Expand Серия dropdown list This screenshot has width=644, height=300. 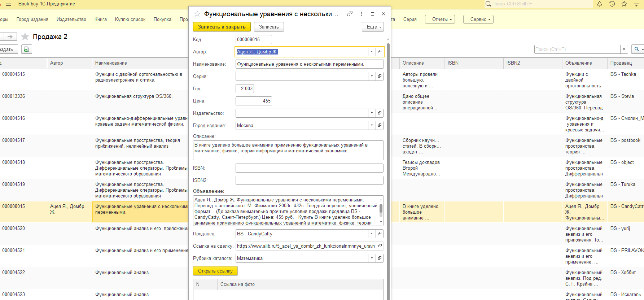click(372, 76)
